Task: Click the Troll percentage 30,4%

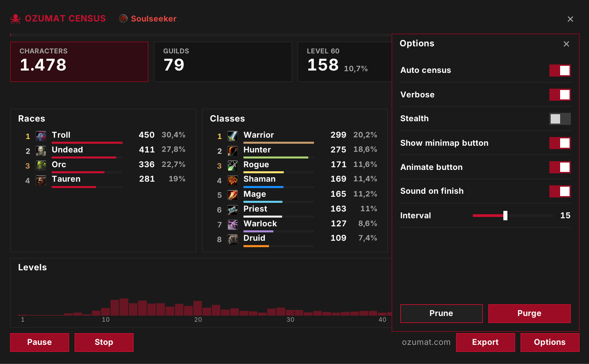Action: [x=174, y=135]
